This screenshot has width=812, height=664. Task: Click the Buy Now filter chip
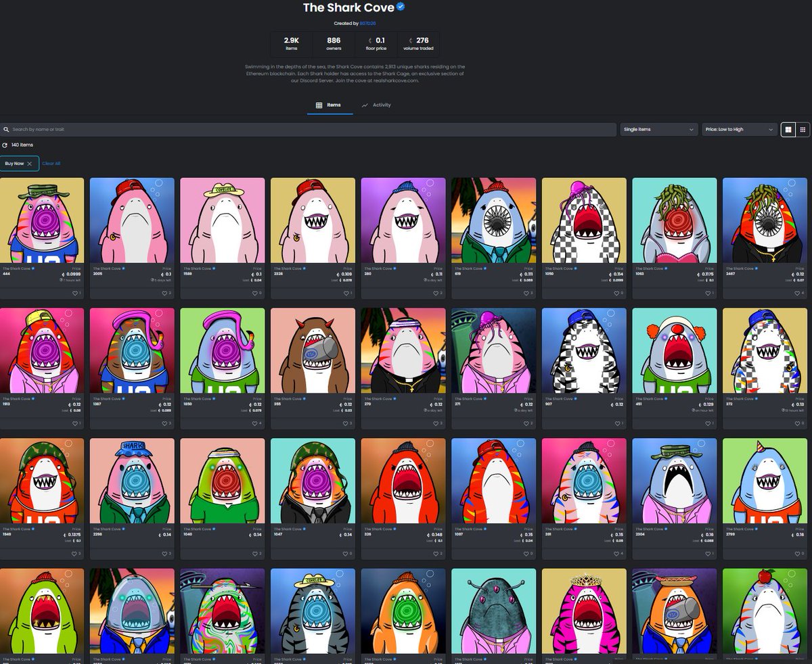click(19, 164)
